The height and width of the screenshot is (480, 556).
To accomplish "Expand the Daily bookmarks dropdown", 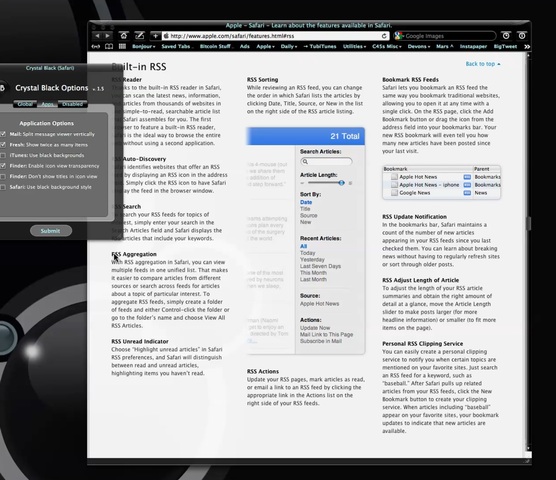I will click(x=289, y=46).
